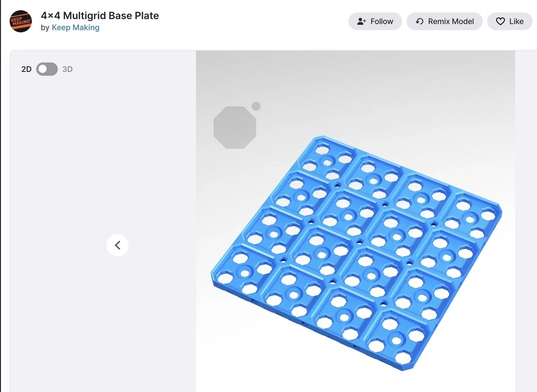Screen dimensions: 537x392
Task: Click the curved-arrow remix icon
Action: [x=420, y=21]
